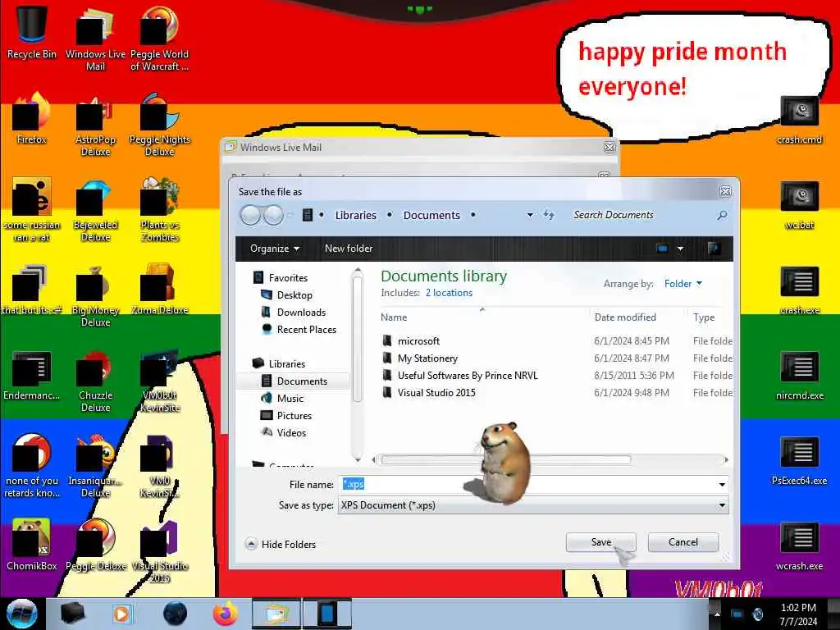Open Visual Studio 2015 desktop shortcut
Screen dimensions: 840x630
point(160,550)
